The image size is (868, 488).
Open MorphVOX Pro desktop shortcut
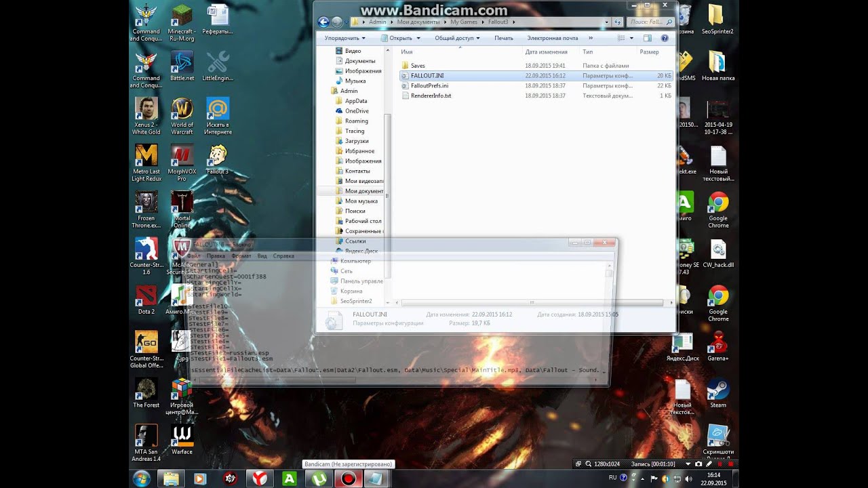coord(182,163)
